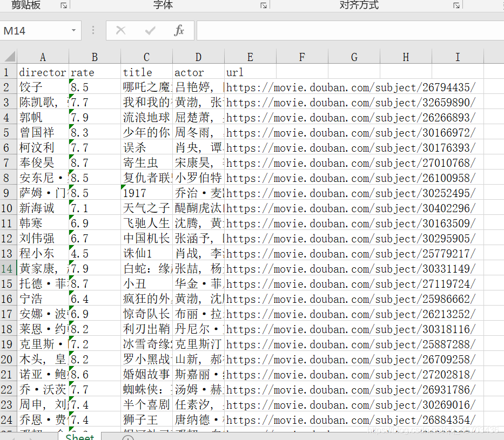
Task: Click title cell '小丑'
Action: [146, 283]
